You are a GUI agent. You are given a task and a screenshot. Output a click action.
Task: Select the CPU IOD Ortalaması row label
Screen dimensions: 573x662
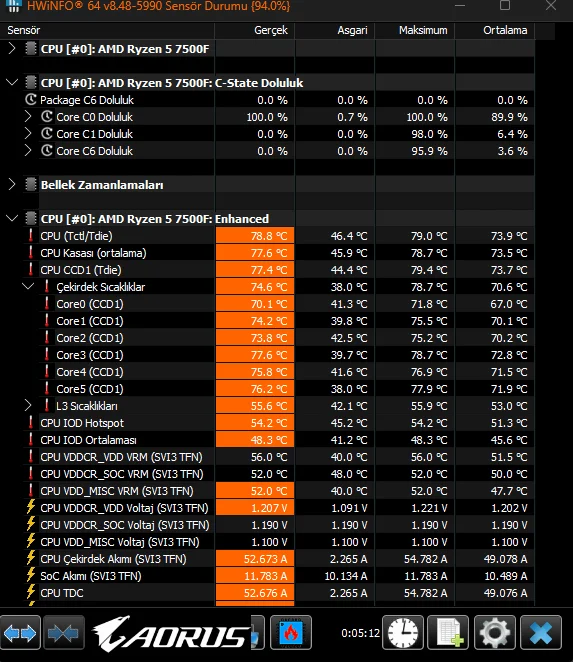click(88, 440)
